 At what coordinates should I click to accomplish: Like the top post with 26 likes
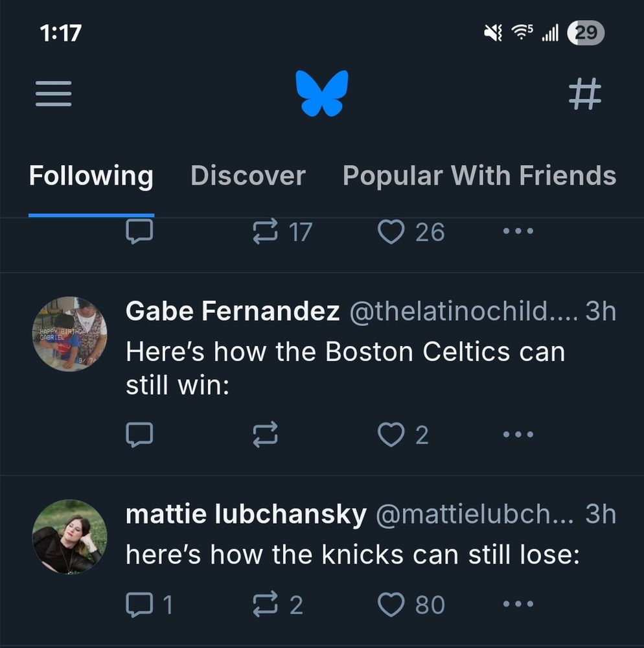pos(391,231)
